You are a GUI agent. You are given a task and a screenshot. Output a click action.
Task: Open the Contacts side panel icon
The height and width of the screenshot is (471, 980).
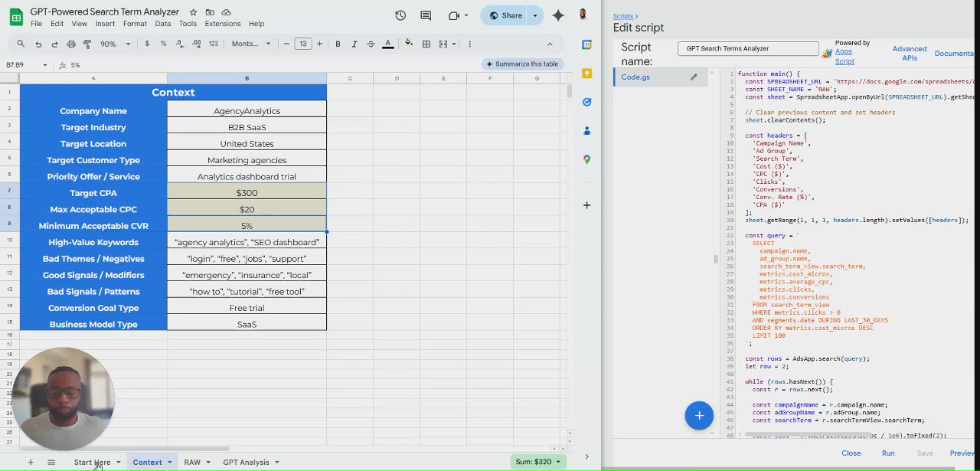(587, 131)
